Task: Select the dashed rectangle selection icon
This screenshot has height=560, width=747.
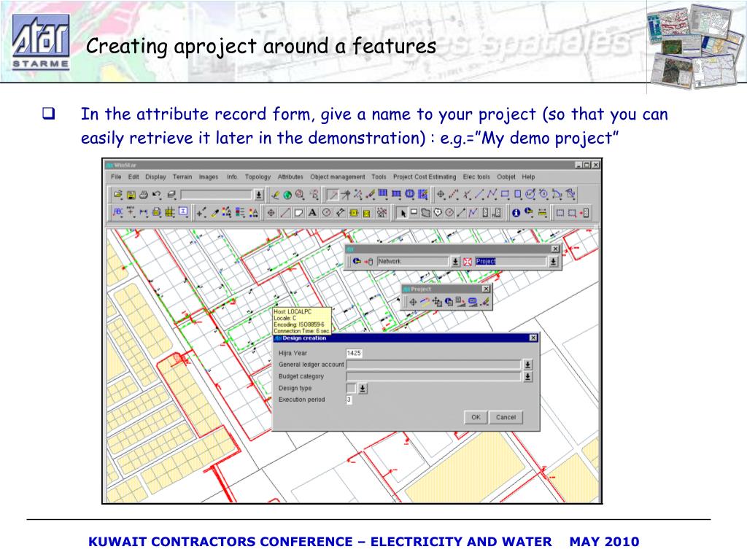Action: coord(560,213)
